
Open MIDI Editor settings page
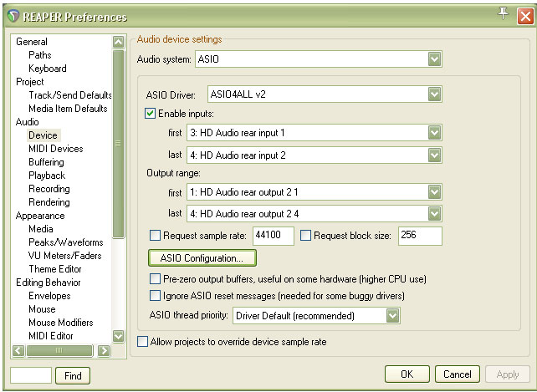click(51, 336)
